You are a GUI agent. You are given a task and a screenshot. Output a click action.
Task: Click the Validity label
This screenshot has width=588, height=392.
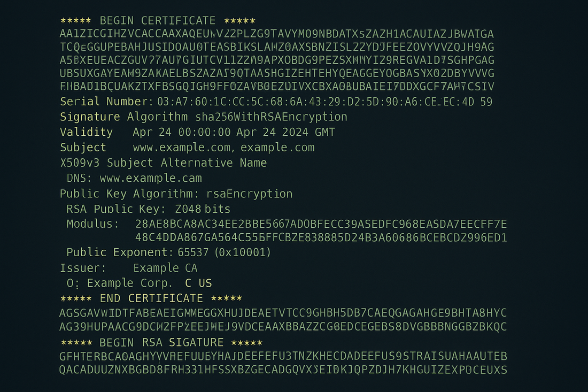tap(86, 132)
